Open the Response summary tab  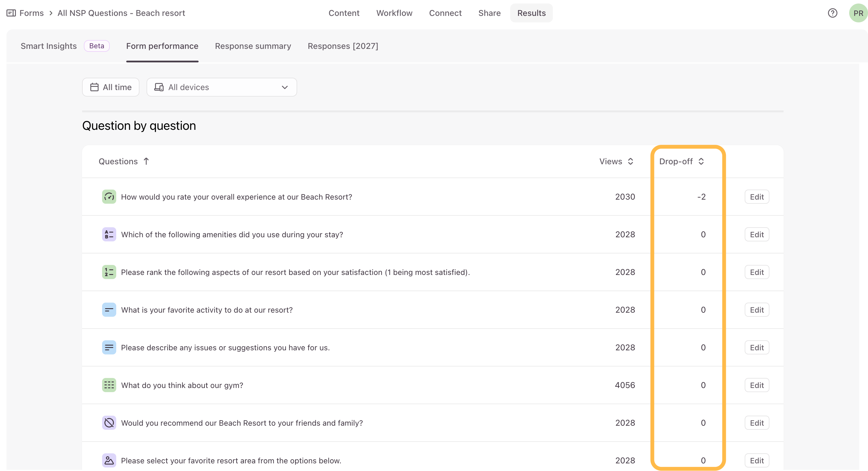pos(253,46)
